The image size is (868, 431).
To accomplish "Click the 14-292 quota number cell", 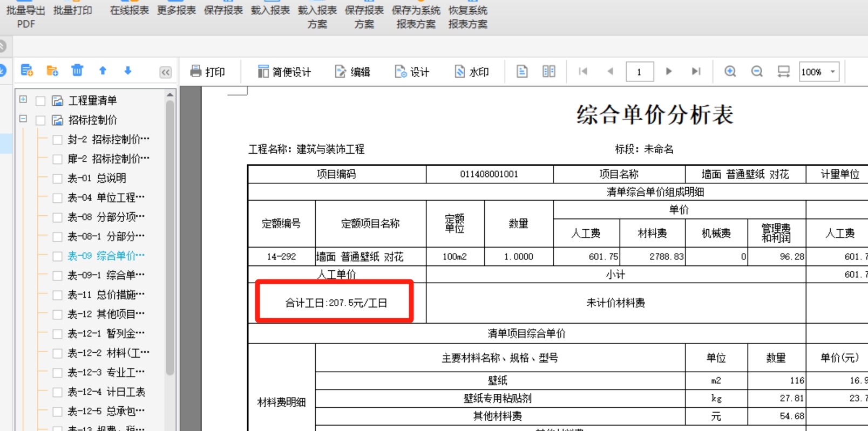I will pyautogui.click(x=281, y=257).
